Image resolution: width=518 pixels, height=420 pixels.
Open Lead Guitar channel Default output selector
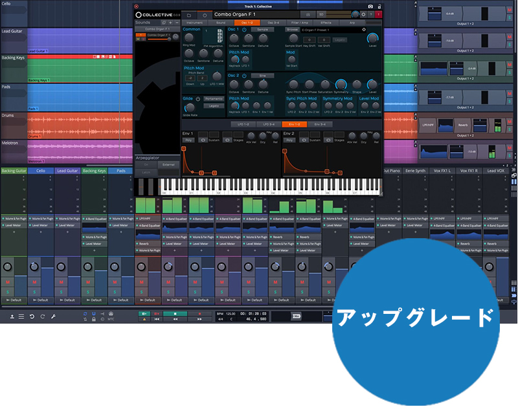[x=67, y=300]
